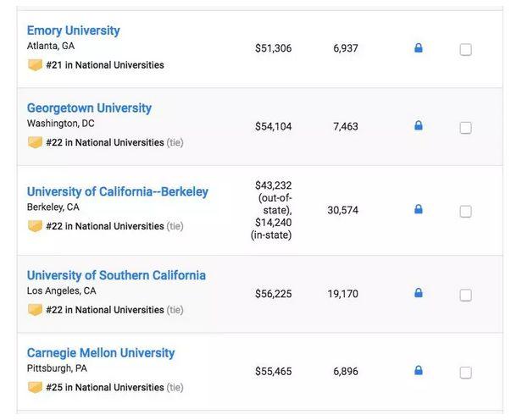511x420 pixels.
Task: Click UC Berkeley's out-of-state and in-state tuition text
Action: coord(273,210)
